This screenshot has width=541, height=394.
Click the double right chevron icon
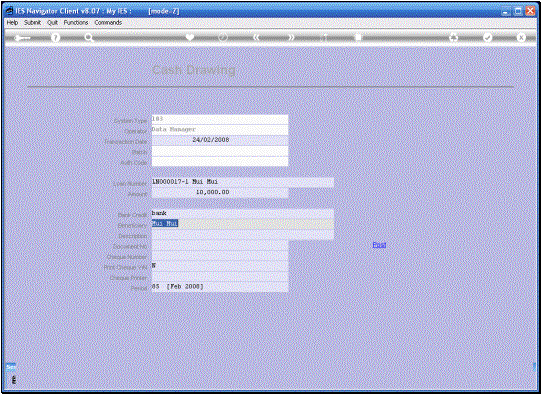click(291, 37)
